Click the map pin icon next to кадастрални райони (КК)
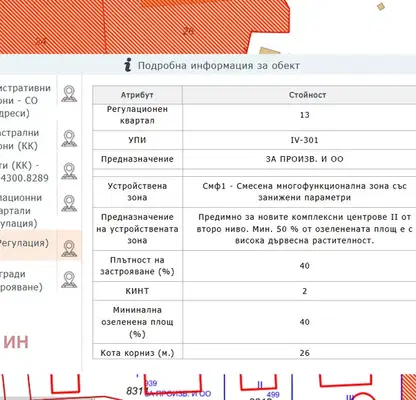This screenshot has width=416, height=400. tap(69, 139)
